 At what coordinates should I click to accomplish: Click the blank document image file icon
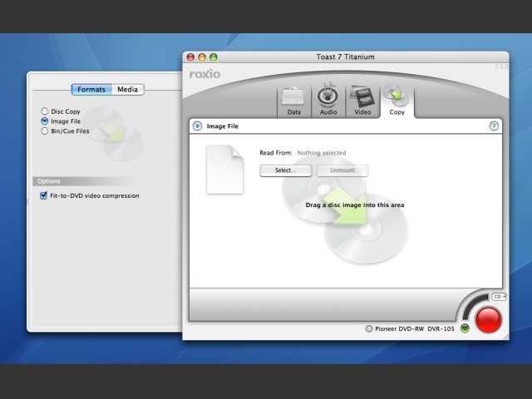click(225, 170)
